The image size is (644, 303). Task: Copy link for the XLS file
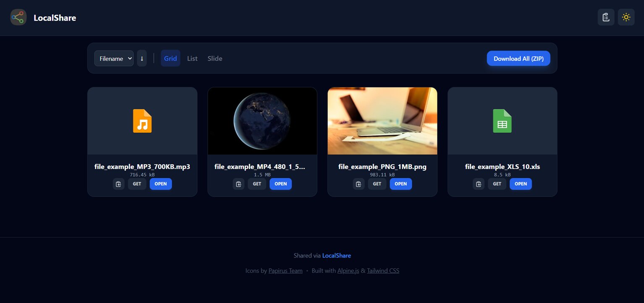[x=479, y=184]
